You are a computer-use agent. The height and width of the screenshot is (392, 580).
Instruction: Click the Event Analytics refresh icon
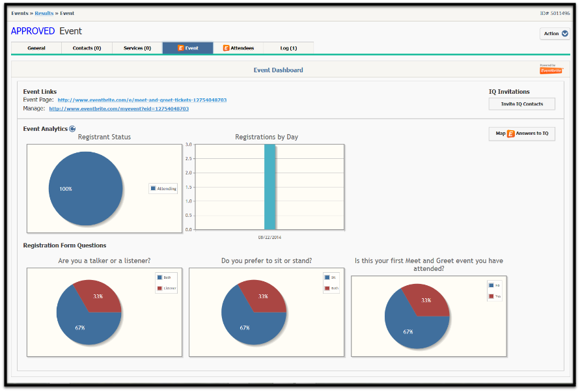(73, 129)
